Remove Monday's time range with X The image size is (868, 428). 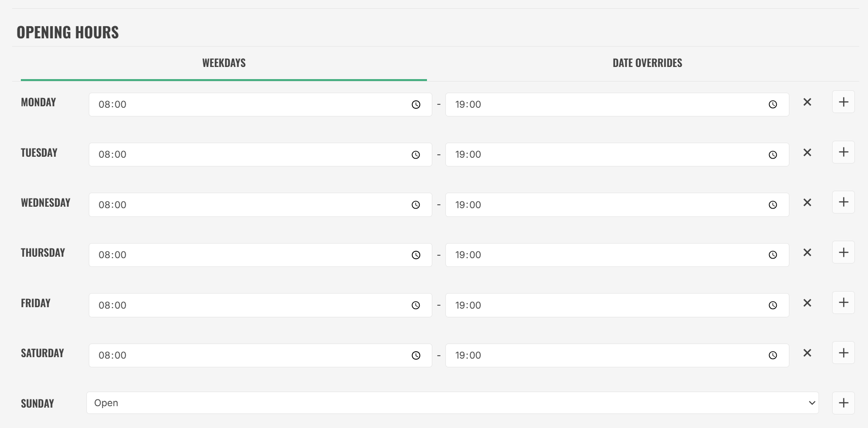(807, 102)
